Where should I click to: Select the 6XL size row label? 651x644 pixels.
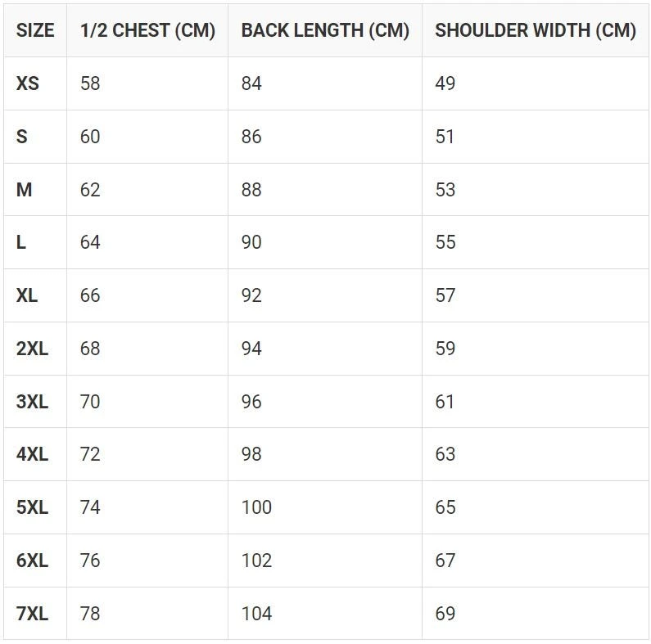pos(32,561)
